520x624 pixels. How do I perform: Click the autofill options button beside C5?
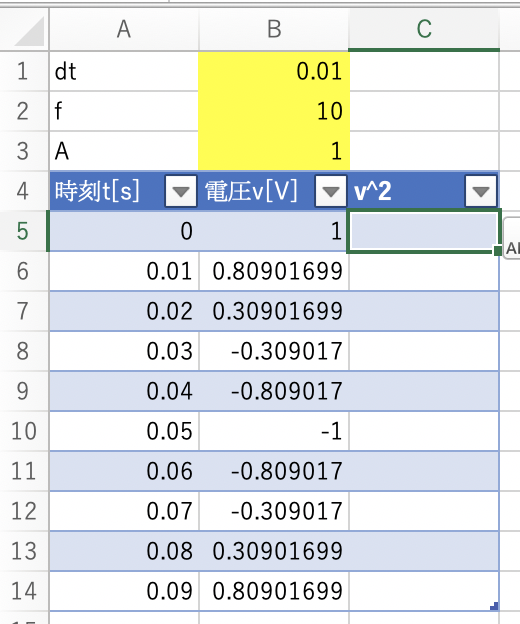click(512, 239)
